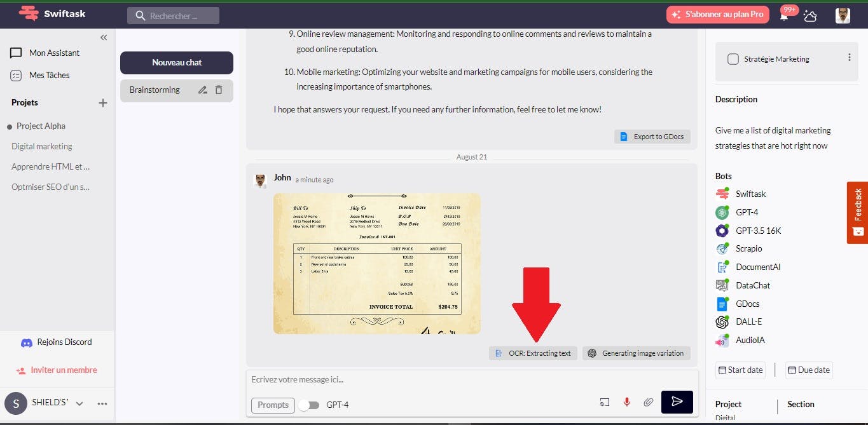Edit the Brainstorming chat name
Viewport: 868px width, 425px height.
point(203,90)
